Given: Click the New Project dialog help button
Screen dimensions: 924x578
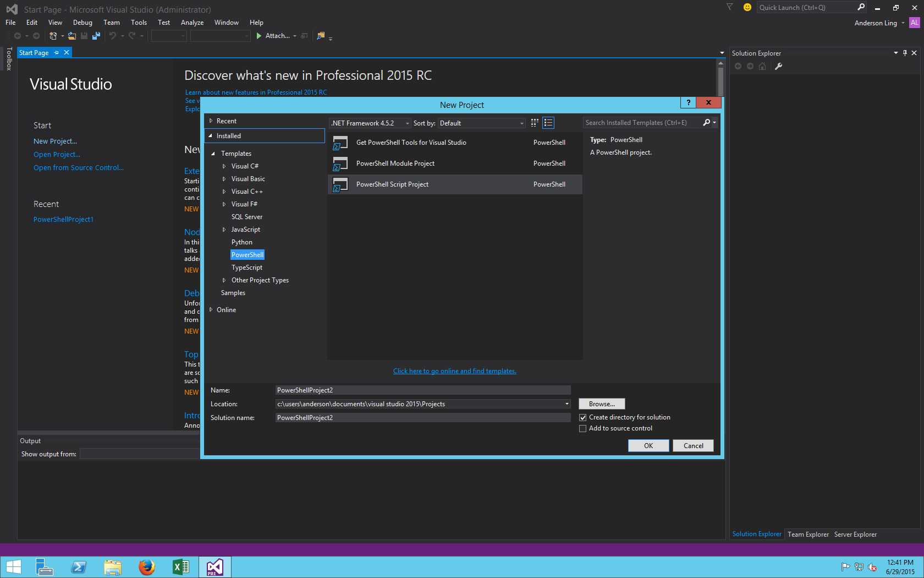Looking at the screenshot, I should [x=688, y=102].
